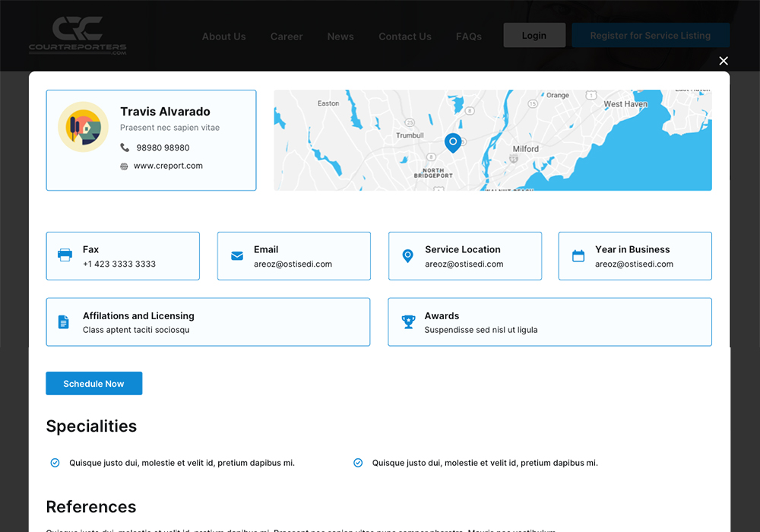Click Travis Alvarado's profile avatar
The height and width of the screenshot is (532, 760).
click(x=83, y=127)
